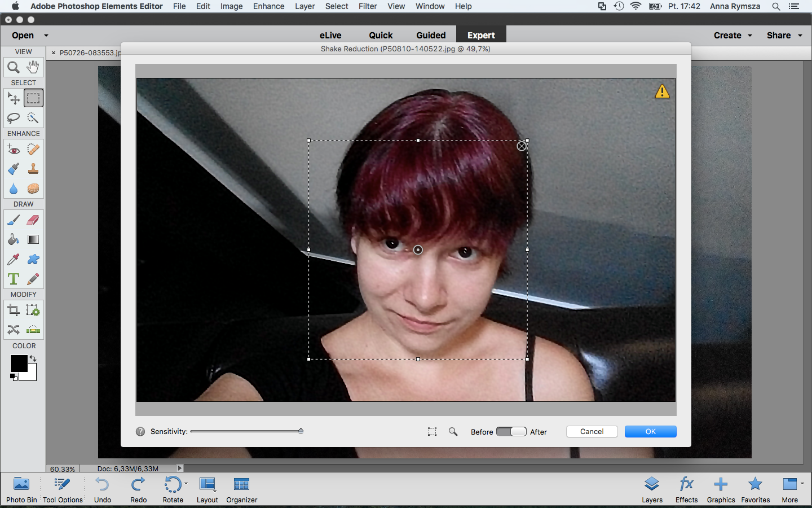
Task: Select the Zoom tool in View section
Action: tap(14, 67)
